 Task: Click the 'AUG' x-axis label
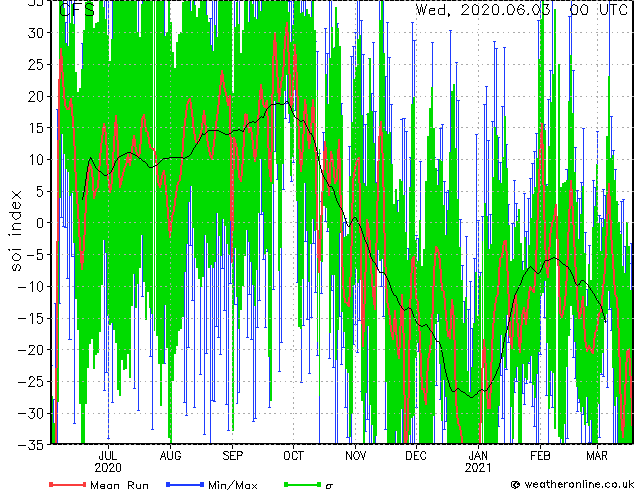coord(170,456)
